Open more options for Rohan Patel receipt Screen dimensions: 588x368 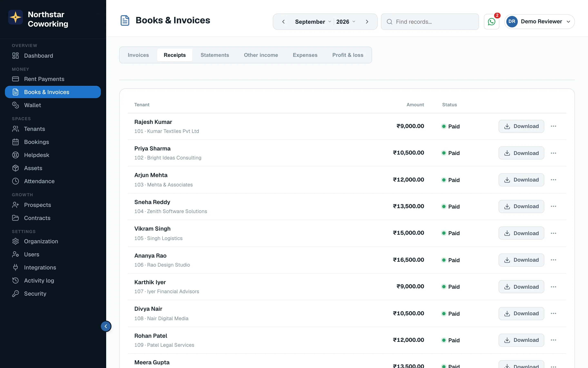[x=553, y=340]
